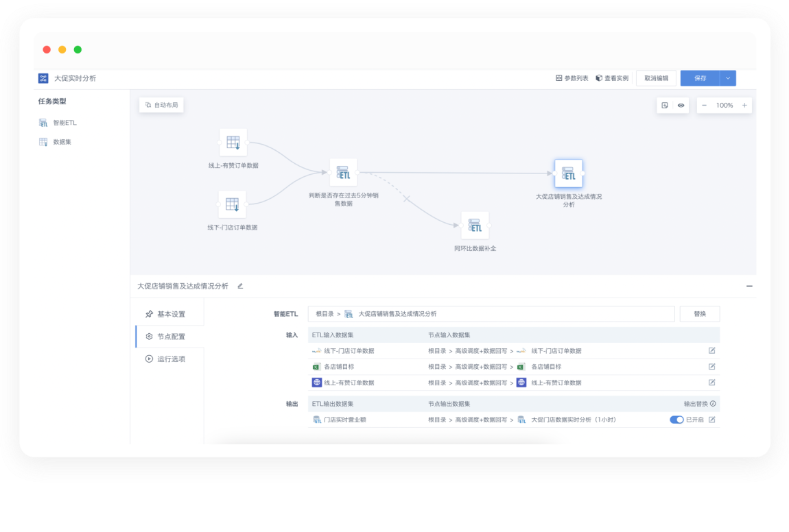Click the 门店实时营业额 output dataset name

pyautogui.click(x=345, y=420)
